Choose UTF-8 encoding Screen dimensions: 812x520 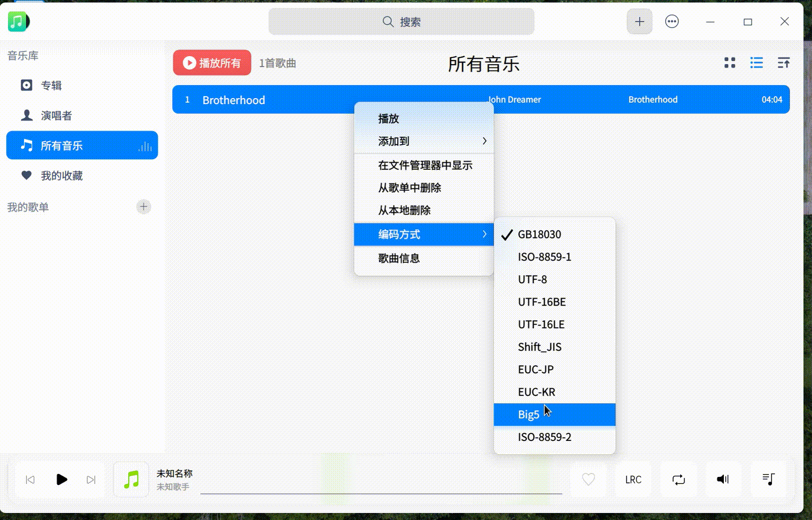[554, 280]
